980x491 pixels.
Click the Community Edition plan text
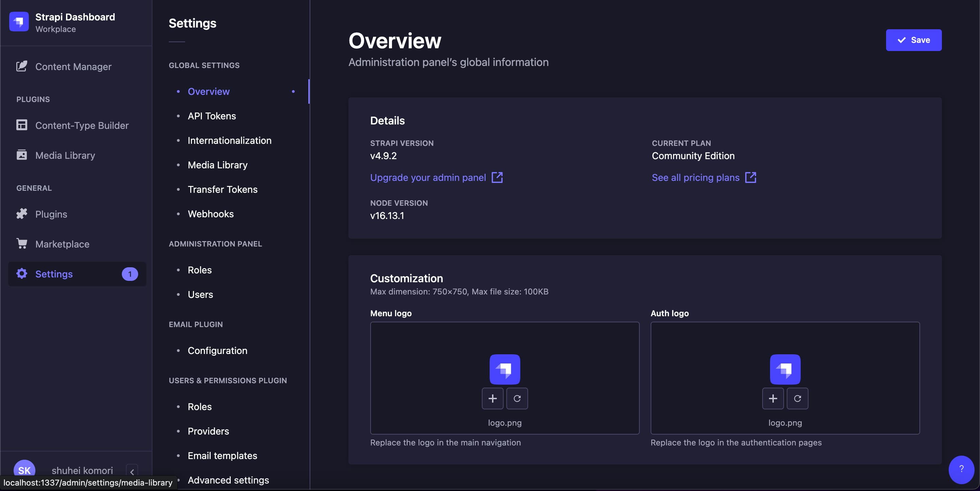[x=693, y=156]
